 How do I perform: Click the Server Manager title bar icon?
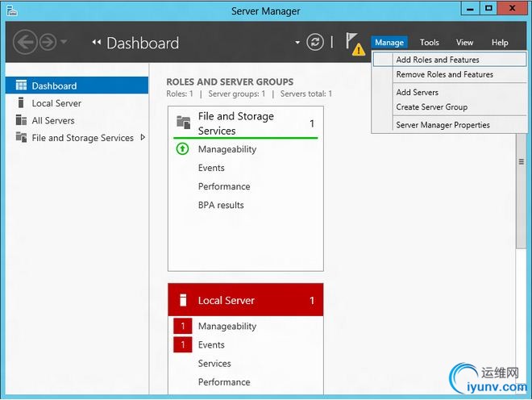[12, 10]
